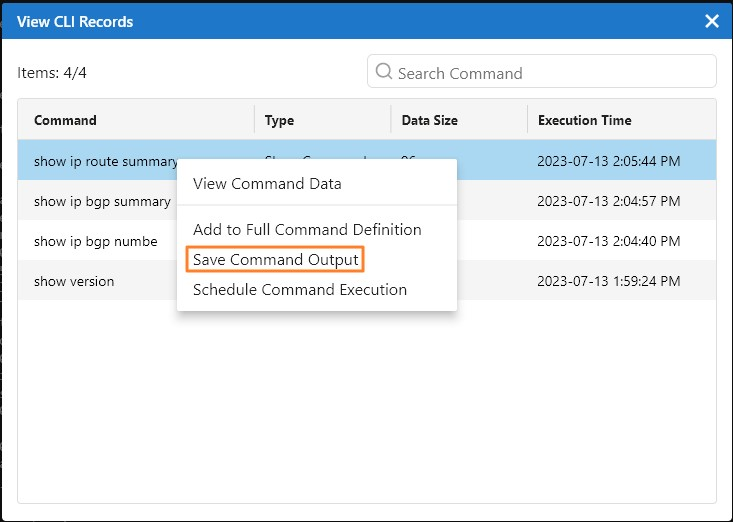Image resolution: width=733 pixels, height=522 pixels.
Task: Choose Add to Full Command Definition
Action: tap(307, 229)
